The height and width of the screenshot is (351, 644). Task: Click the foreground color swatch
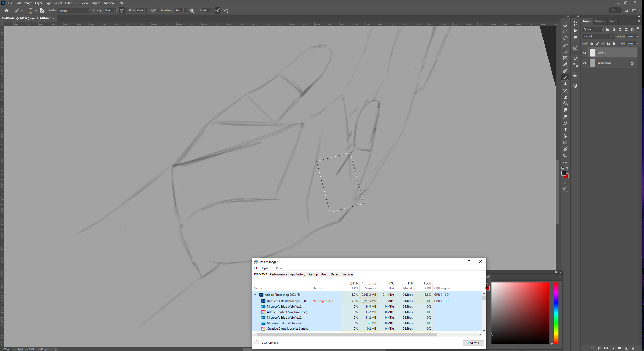(563, 173)
